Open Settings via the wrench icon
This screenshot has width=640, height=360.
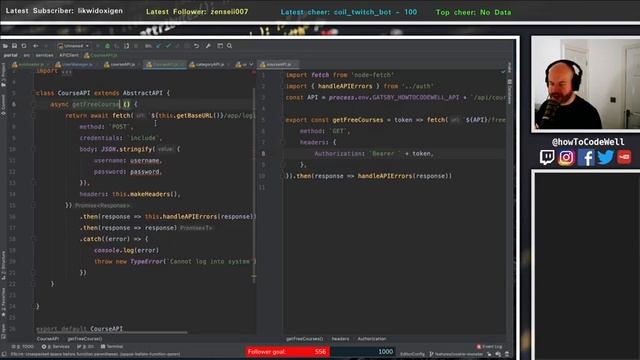[208, 46]
